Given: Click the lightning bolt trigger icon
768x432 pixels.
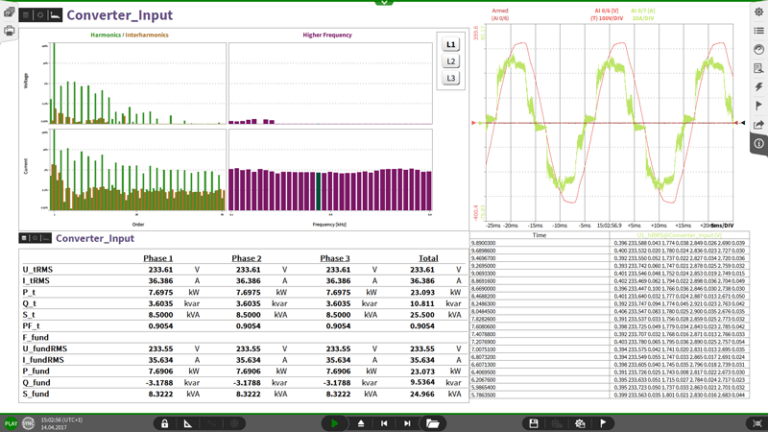Looking at the screenshot, I should (x=758, y=87).
